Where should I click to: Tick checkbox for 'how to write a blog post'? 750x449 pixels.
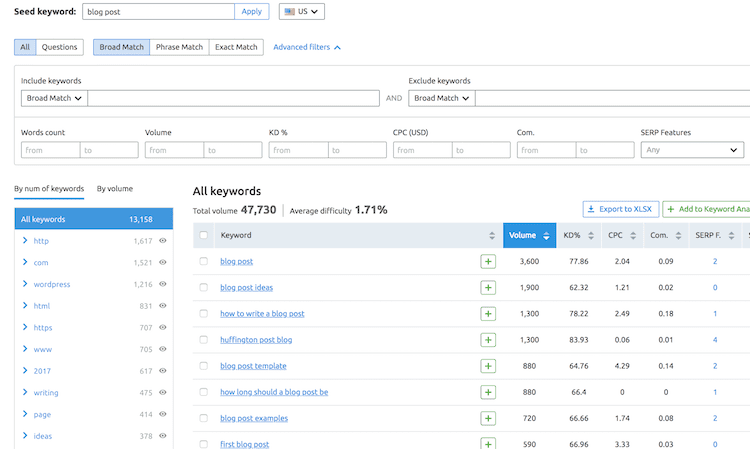pos(203,314)
